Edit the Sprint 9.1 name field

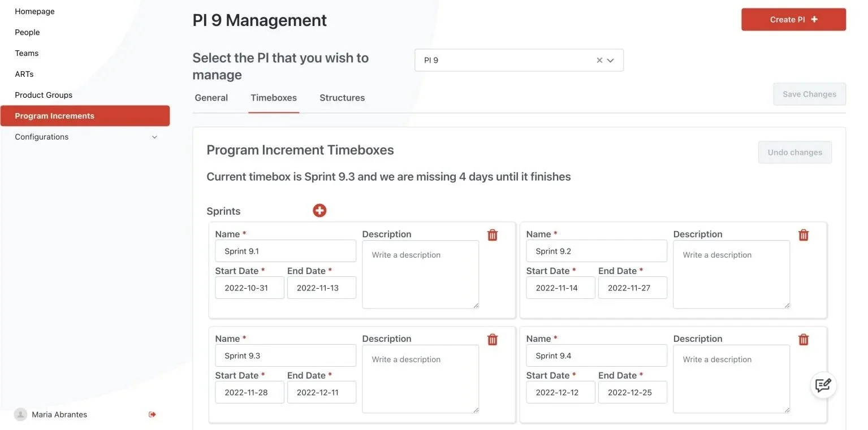pyautogui.click(x=286, y=251)
